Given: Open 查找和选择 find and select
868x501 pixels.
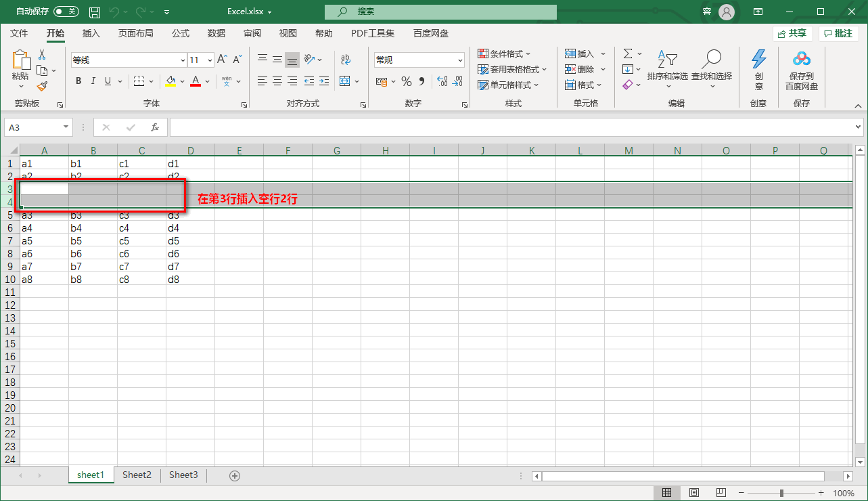Looking at the screenshot, I should tap(712, 69).
